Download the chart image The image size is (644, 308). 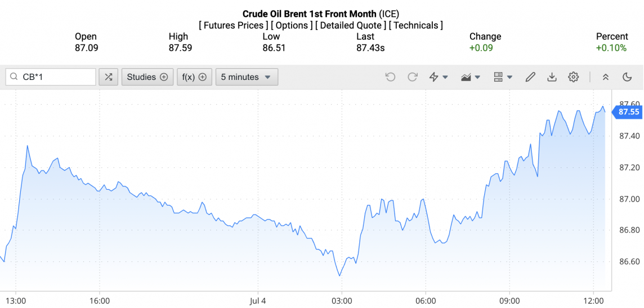pyautogui.click(x=552, y=77)
